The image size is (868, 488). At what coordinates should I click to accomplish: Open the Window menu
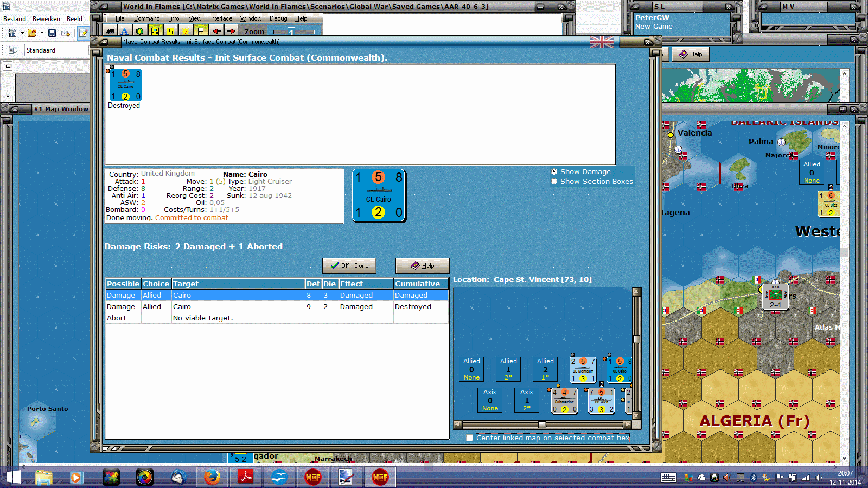[251, 18]
